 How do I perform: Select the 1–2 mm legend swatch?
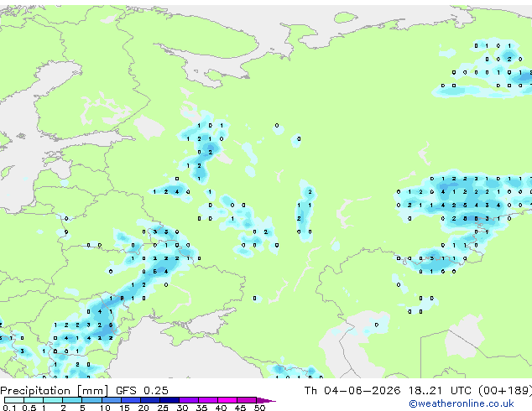pos(53,400)
